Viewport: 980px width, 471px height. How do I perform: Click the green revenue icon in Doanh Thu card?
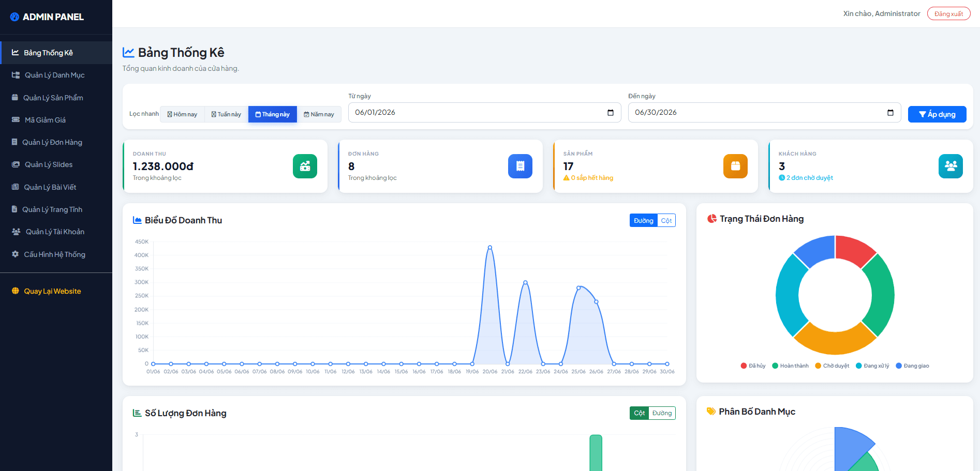[305, 166]
